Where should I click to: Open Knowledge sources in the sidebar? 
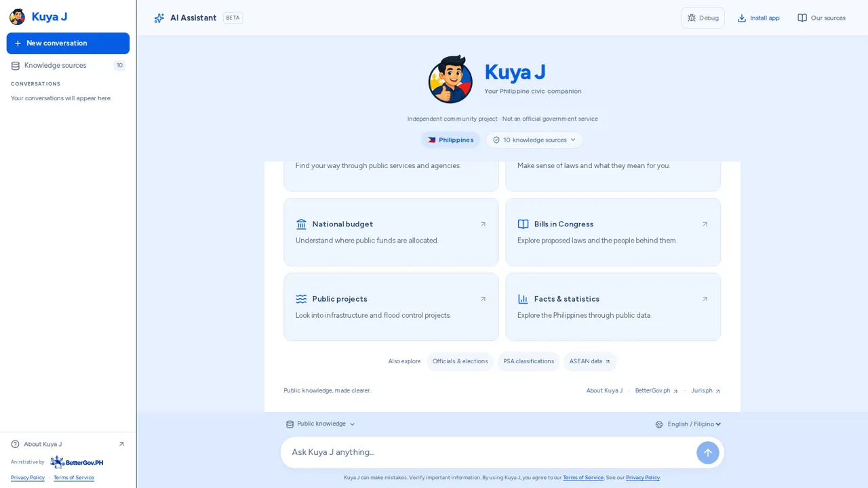pyautogui.click(x=68, y=66)
